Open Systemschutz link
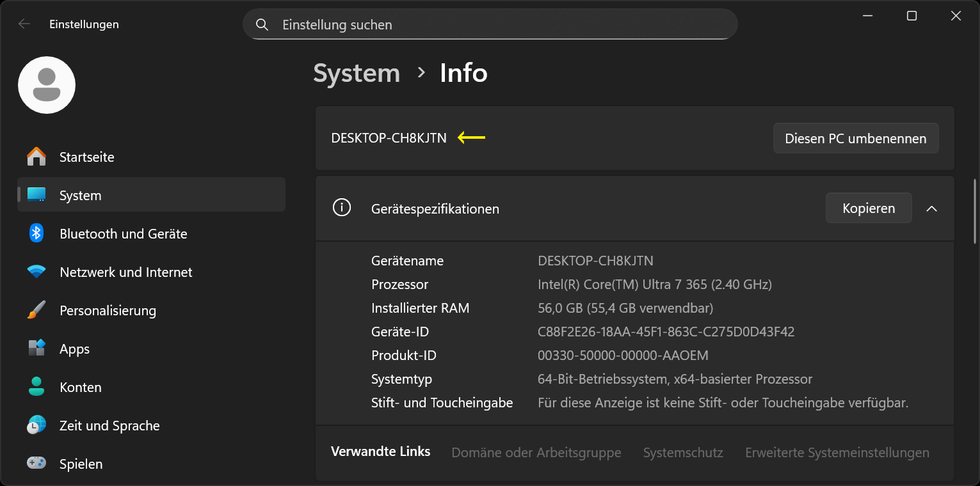Image resolution: width=980 pixels, height=486 pixels. tap(682, 452)
